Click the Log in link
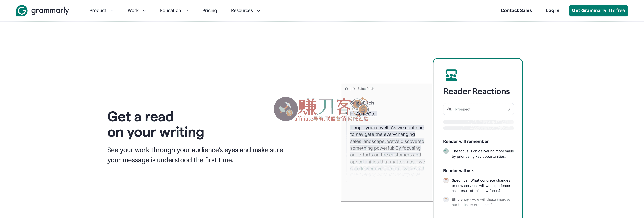The height and width of the screenshot is (218, 644). click(x=552, y=11)
